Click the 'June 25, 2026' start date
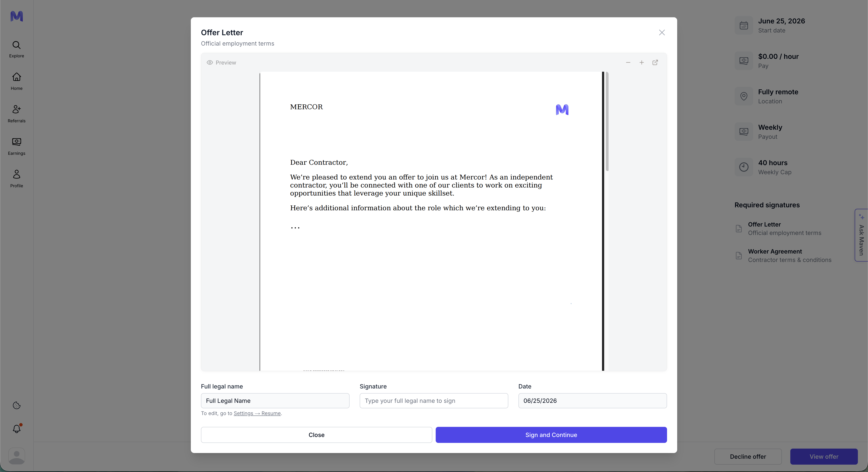 (781, 21)
